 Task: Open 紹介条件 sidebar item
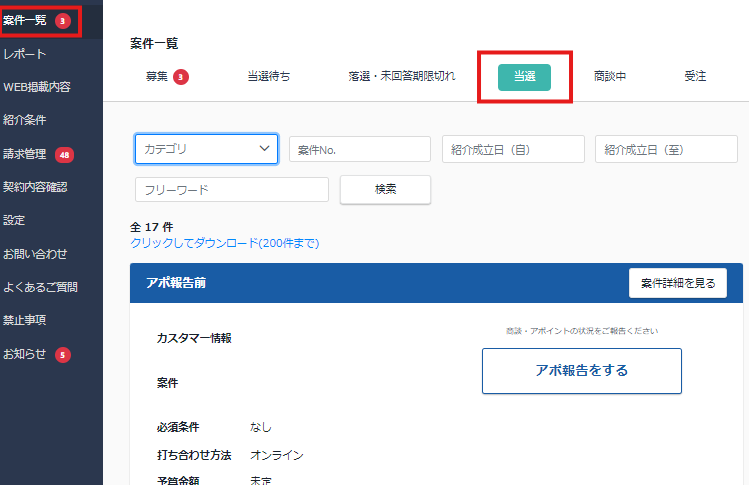pyautogui.click(x=25, y=120)
